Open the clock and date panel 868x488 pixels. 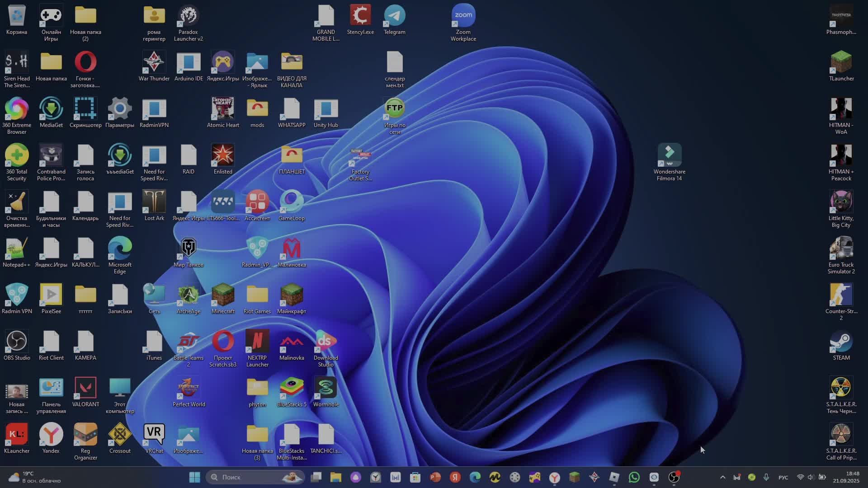(846, 477)
